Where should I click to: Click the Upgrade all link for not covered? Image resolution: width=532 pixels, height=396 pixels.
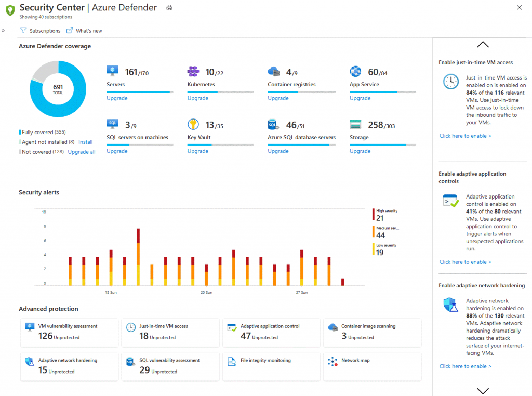[x=82, y=152]
